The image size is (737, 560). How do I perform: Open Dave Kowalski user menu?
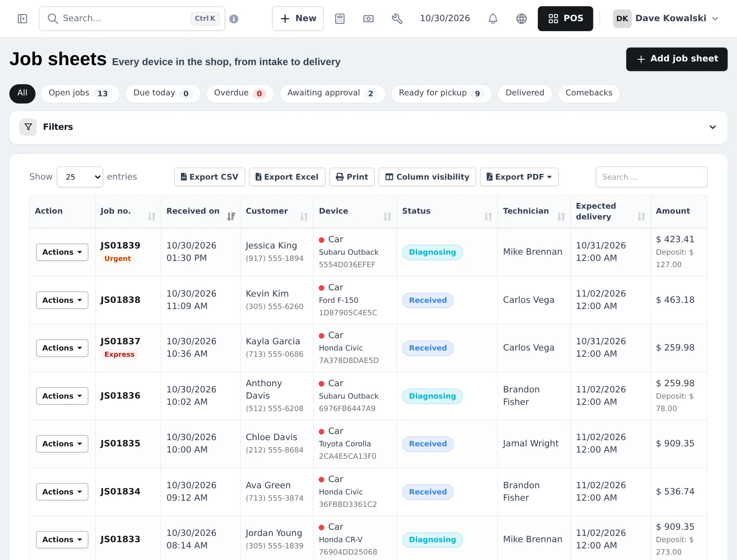(666, 19)
